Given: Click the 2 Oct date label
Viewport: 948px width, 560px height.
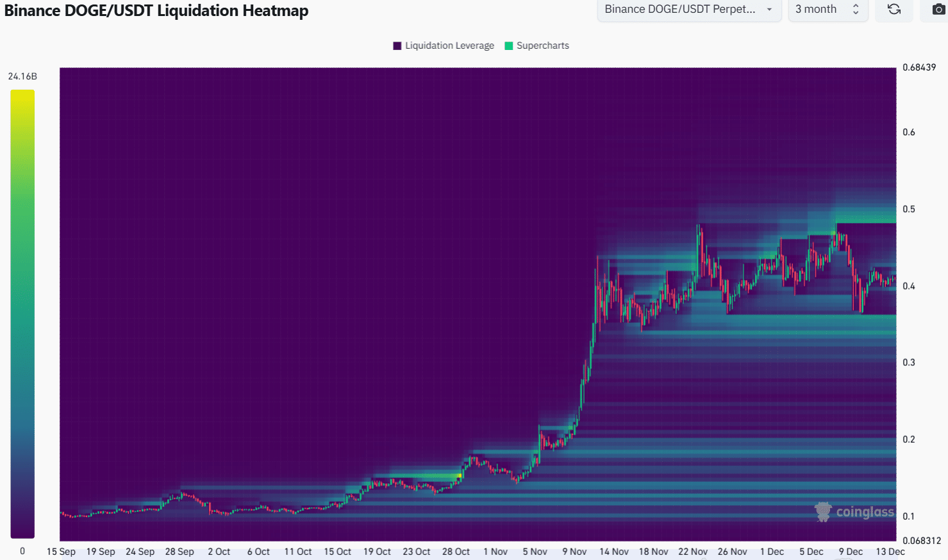Looking at the screenshot, I should [219, 552].
